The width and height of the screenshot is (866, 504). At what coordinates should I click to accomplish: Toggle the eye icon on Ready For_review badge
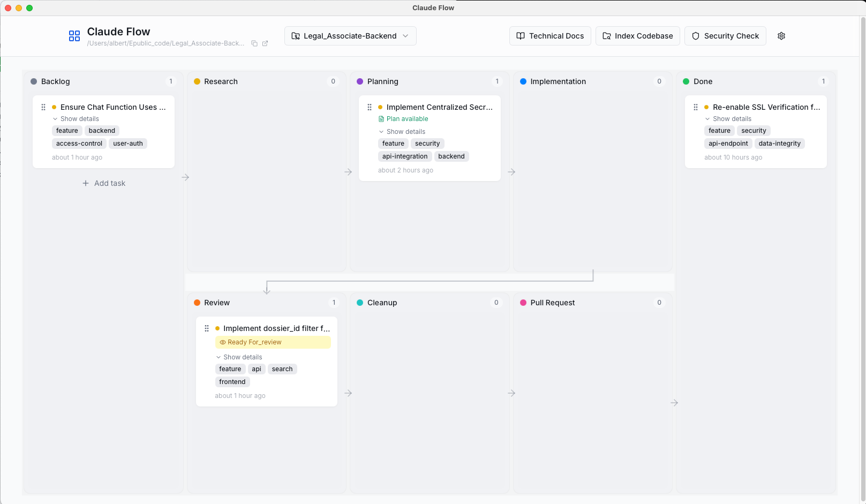pyautogui.click(x=223, y=342)
